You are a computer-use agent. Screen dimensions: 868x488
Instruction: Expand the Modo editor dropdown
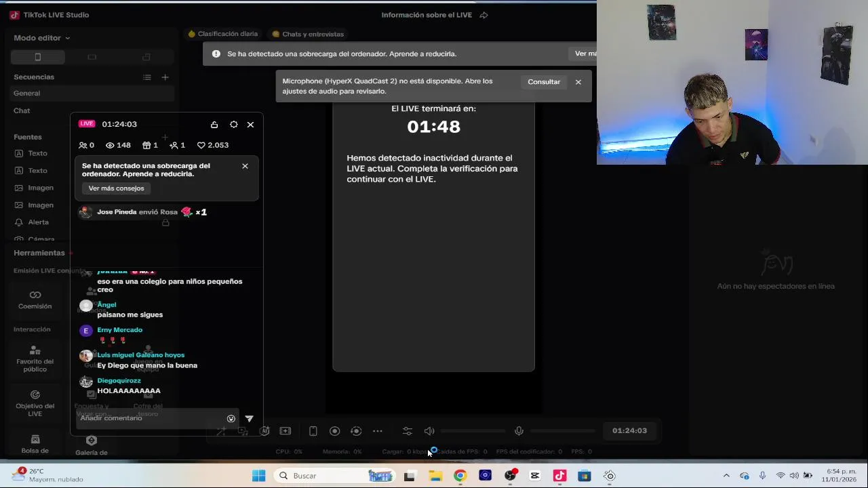(42, 38)
